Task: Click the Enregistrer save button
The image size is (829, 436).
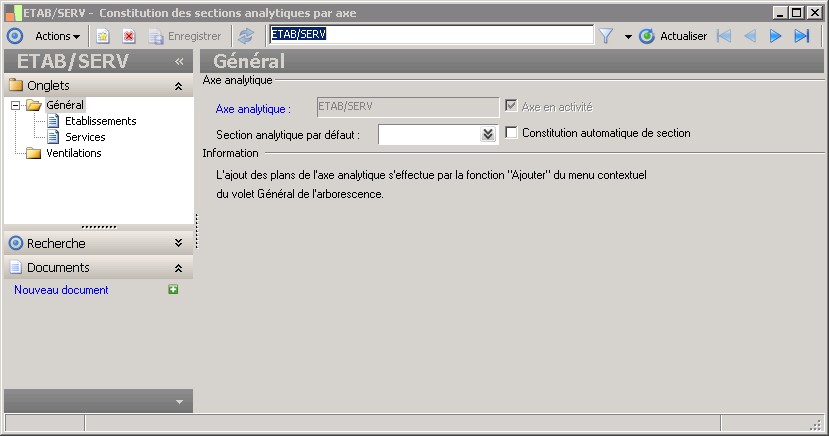Action: click(185, 36)
